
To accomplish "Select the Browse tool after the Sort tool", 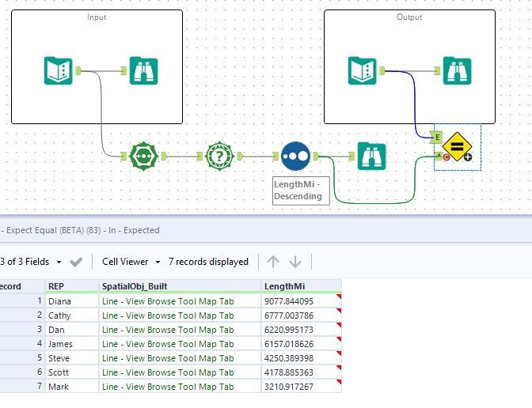I will (x=372, y=157).
